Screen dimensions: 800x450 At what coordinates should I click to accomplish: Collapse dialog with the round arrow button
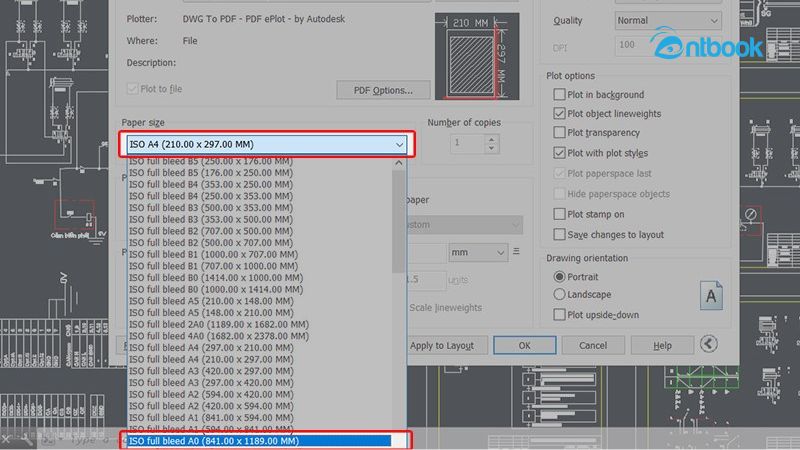point(708,344)
